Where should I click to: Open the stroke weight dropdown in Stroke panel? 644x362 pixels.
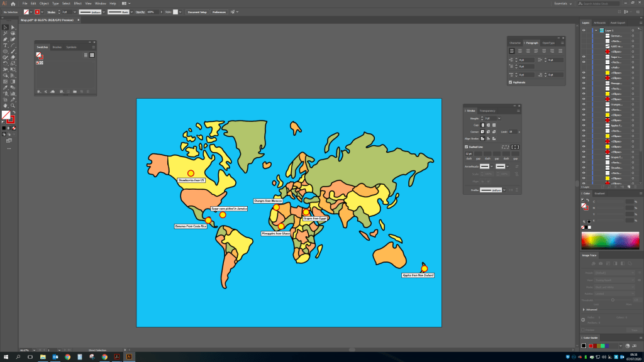pyautogui.click(x=499, y=118)
